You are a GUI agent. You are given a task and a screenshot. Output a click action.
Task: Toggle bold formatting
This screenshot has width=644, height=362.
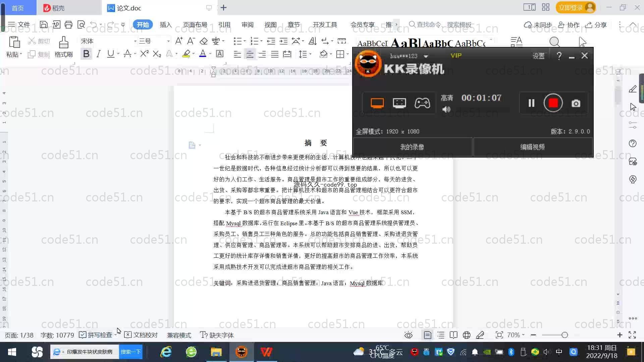coord(86,54)
